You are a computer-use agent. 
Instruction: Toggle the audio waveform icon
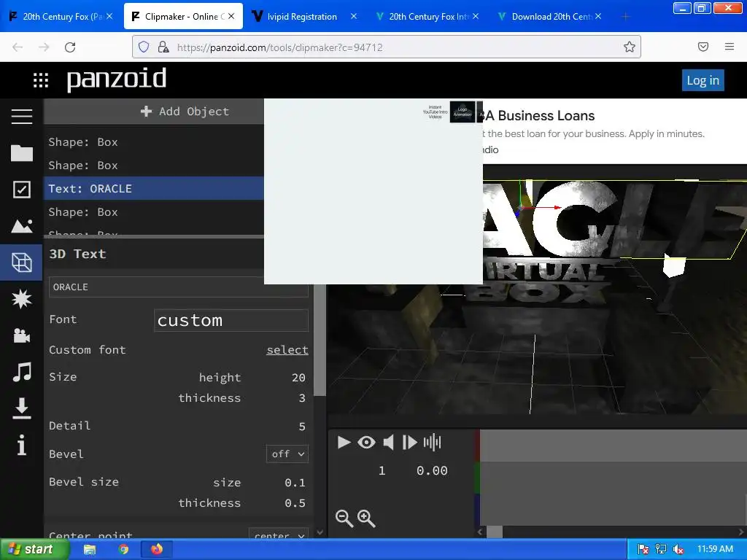(433, 443)
